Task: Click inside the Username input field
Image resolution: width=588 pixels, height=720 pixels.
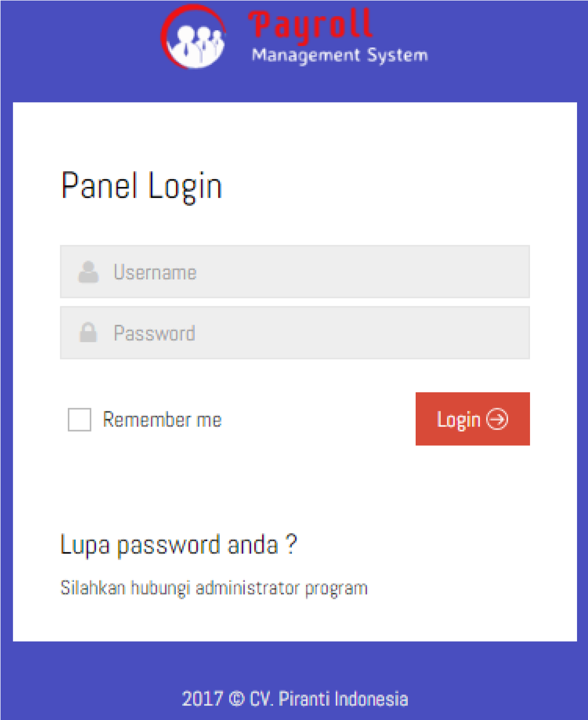Action: click(295, 271)
